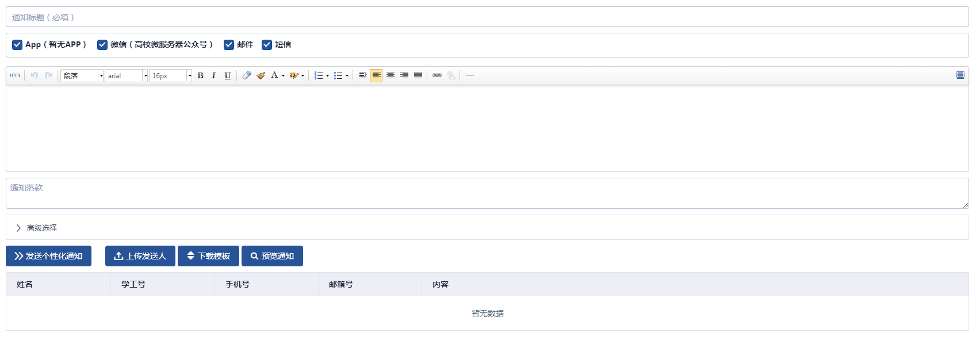980x344 pixels.
Task: Remove hyperlink with the unlink icon
Action: [x=451, y=75]
